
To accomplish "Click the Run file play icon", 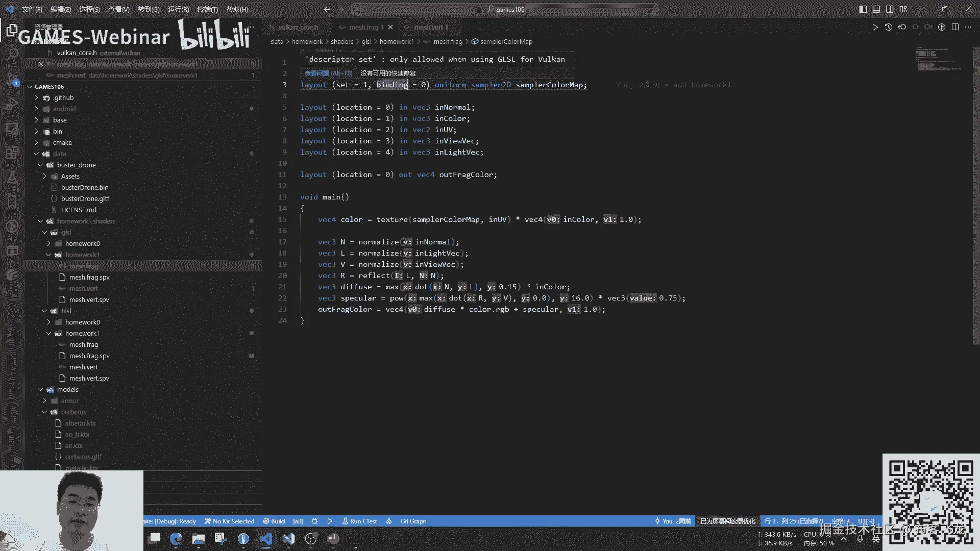I will (875, 27).
